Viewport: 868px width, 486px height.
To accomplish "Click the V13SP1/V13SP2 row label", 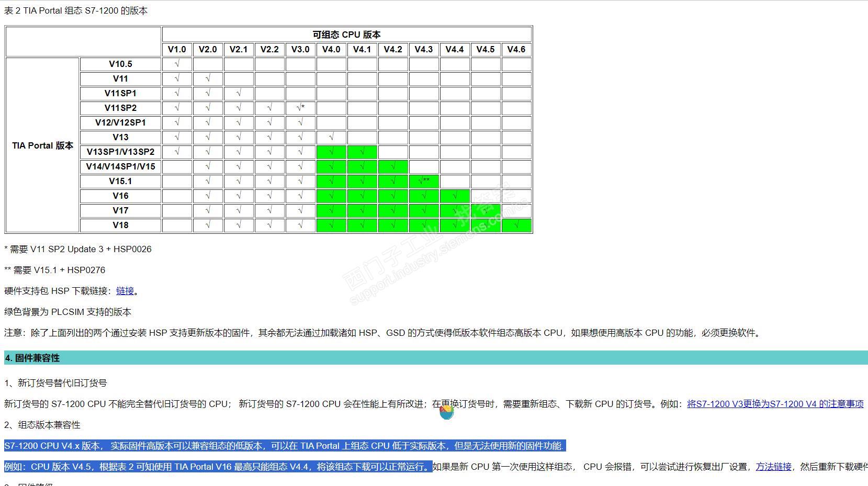I will 120,152.
